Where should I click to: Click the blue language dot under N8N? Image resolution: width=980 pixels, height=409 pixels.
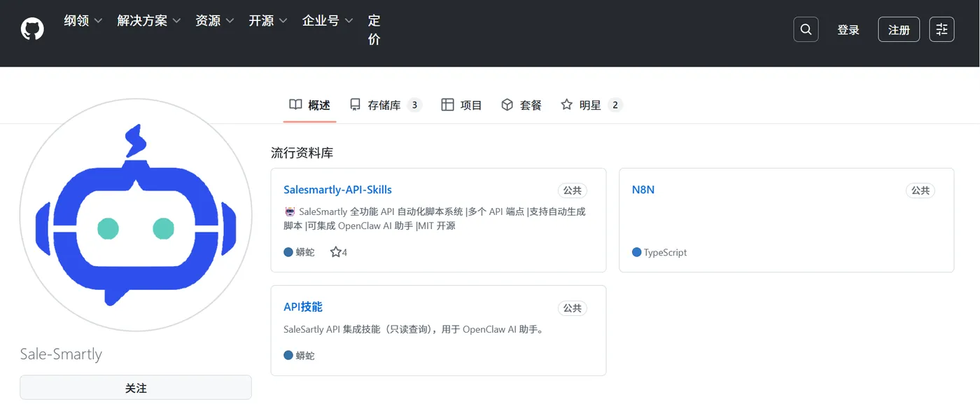click(637, 252)
